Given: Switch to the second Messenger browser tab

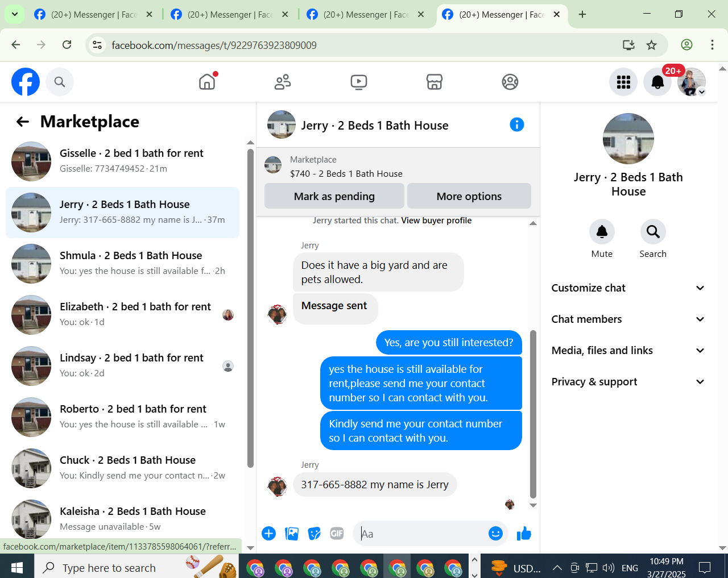Looking at the screenshot, I should point(230,15).
